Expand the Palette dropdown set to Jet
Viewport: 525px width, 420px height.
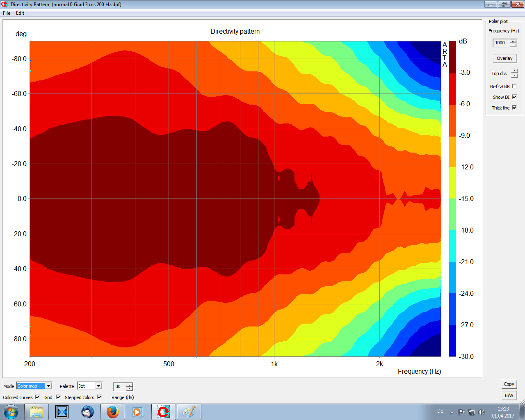pos(98,386)
